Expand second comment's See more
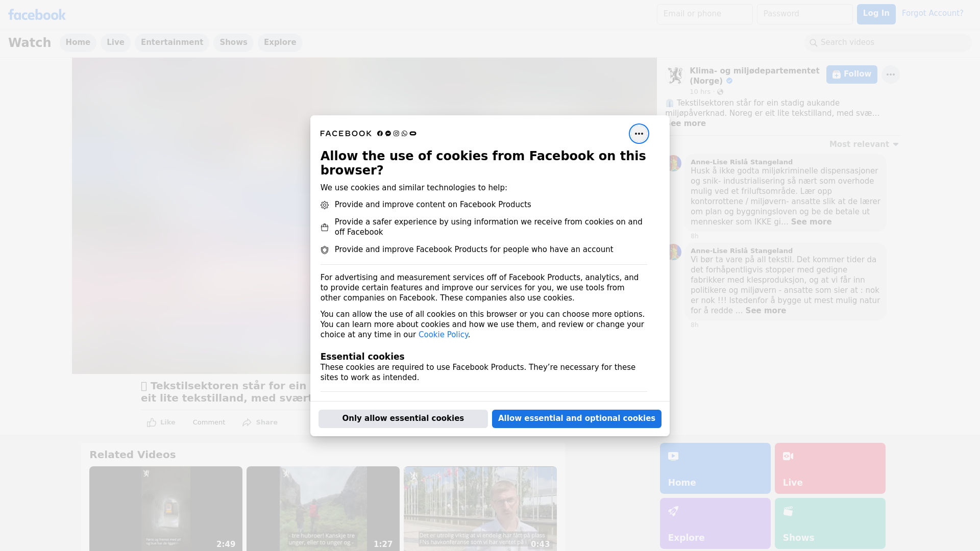 (x=766, y=311)
